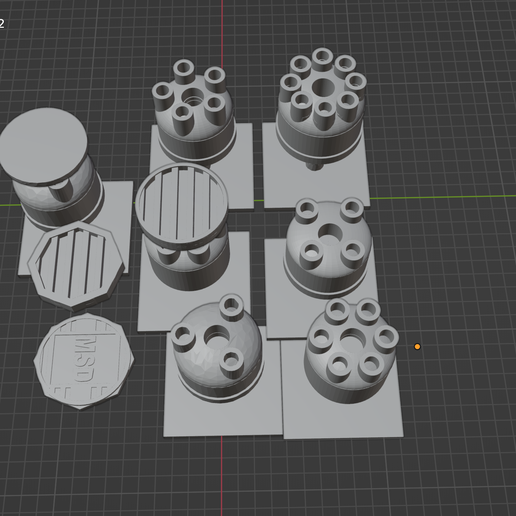The height and width of the screenshot is (516, 516).
Task: Select the flat solid disc-topped cap
Action: (43, 146)
